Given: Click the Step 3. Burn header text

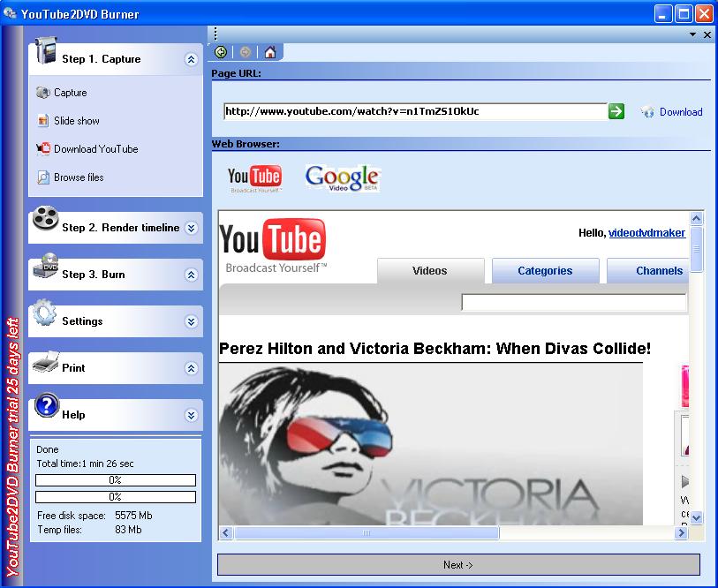Looking at the screenshot, I should click(94, 275).
